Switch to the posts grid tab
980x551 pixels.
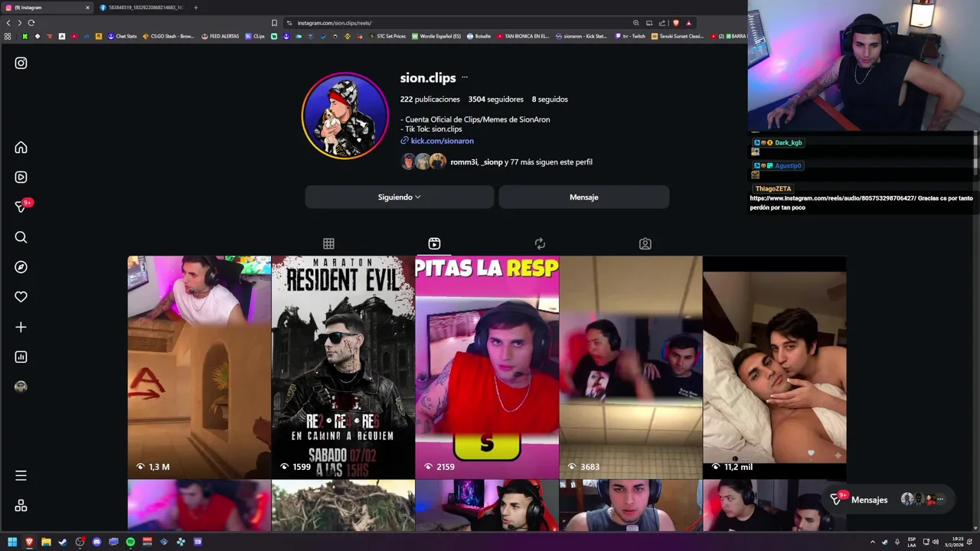(x=328, y=243)
